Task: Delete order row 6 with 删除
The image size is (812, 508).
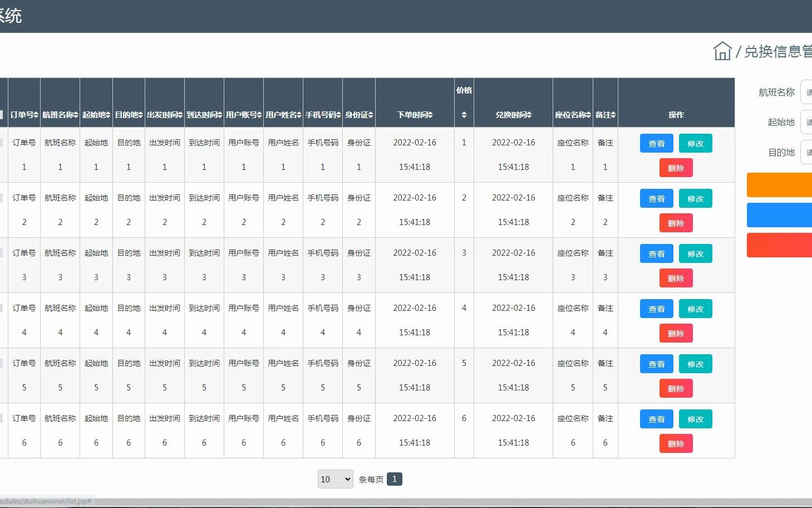Action: (x=676, y=443)
